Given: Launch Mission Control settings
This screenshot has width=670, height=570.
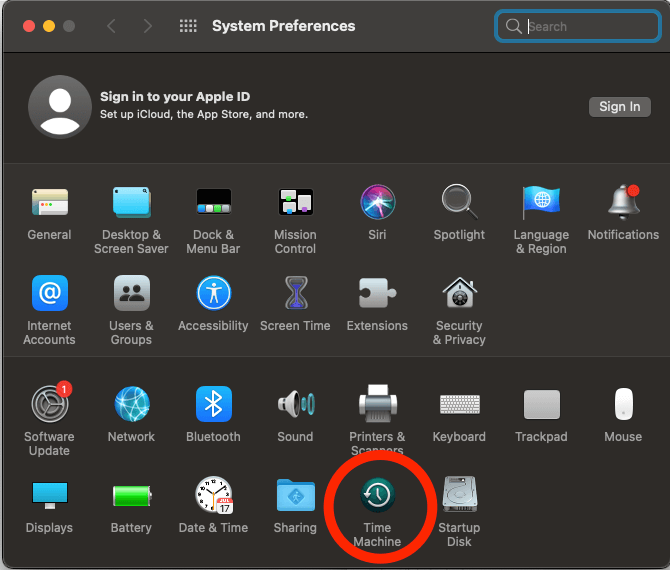Looking at the screenshot, I should [295, 203].
